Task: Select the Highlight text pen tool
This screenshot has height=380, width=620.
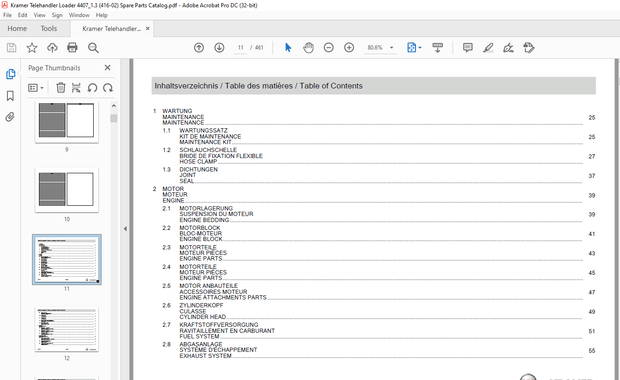Action: [x=488, y=48]
